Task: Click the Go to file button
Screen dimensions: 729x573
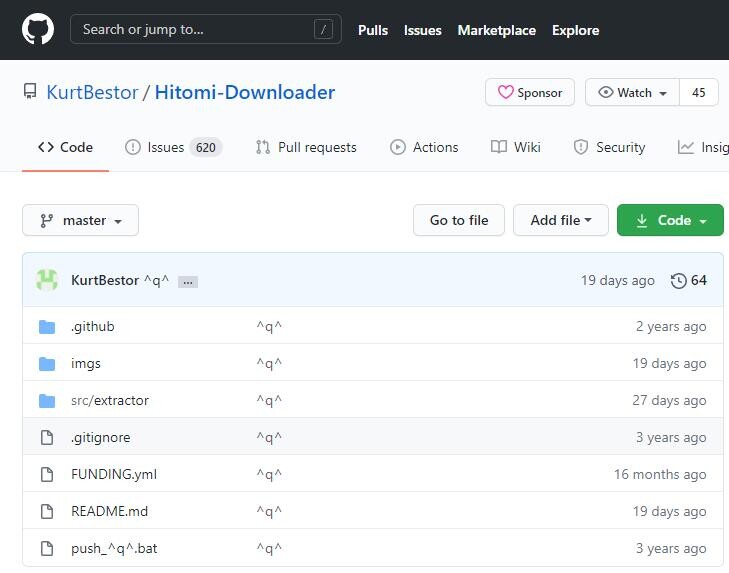Action: point(459,220)
